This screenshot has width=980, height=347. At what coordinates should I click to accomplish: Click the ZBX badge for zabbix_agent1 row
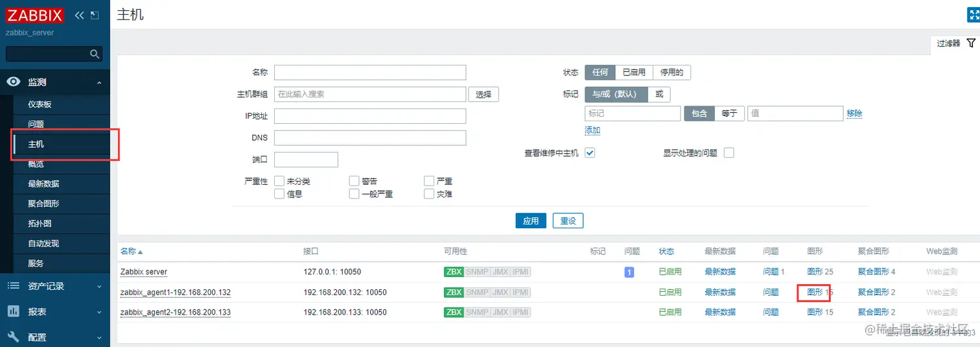454,293
